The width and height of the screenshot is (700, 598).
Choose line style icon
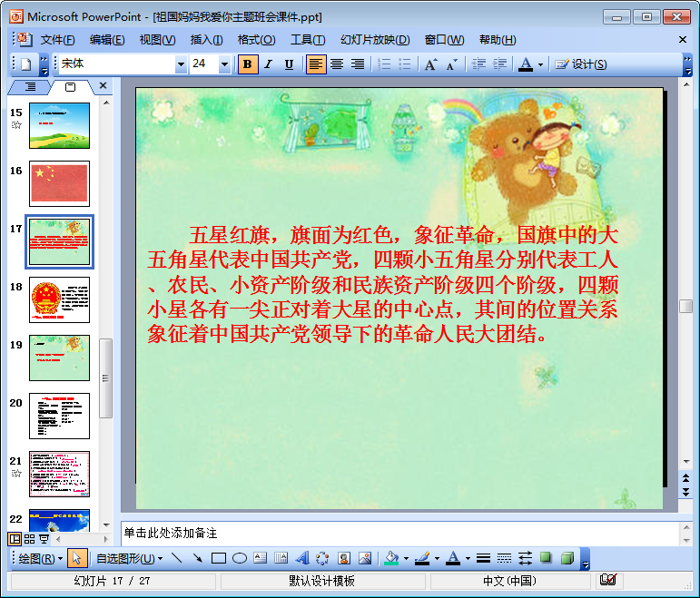[x=484, y=558]
